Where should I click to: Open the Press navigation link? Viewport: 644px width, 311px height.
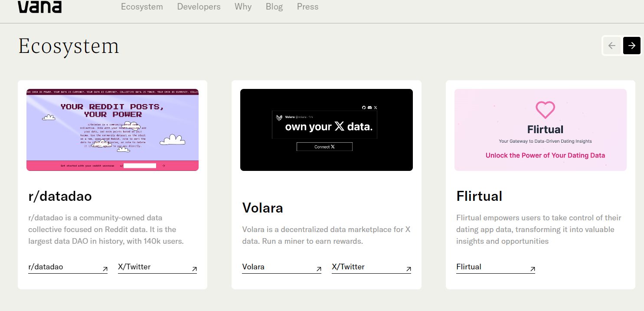tap(307, 7)
